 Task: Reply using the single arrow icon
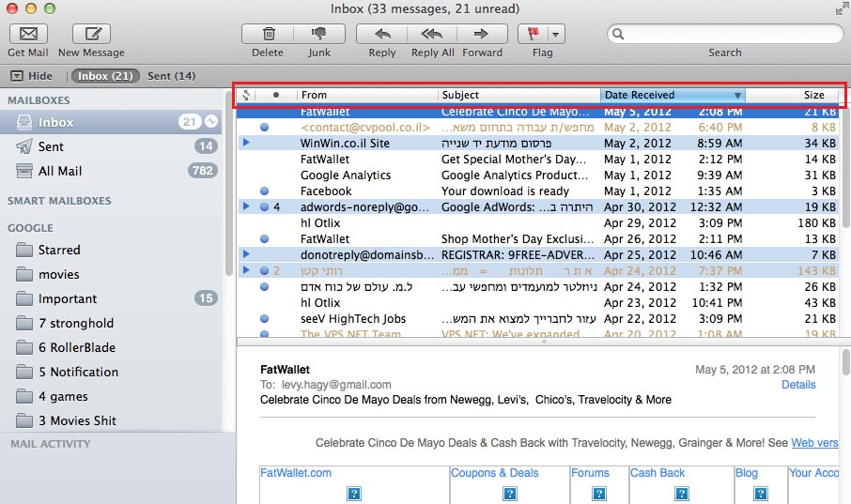[382, 34]
